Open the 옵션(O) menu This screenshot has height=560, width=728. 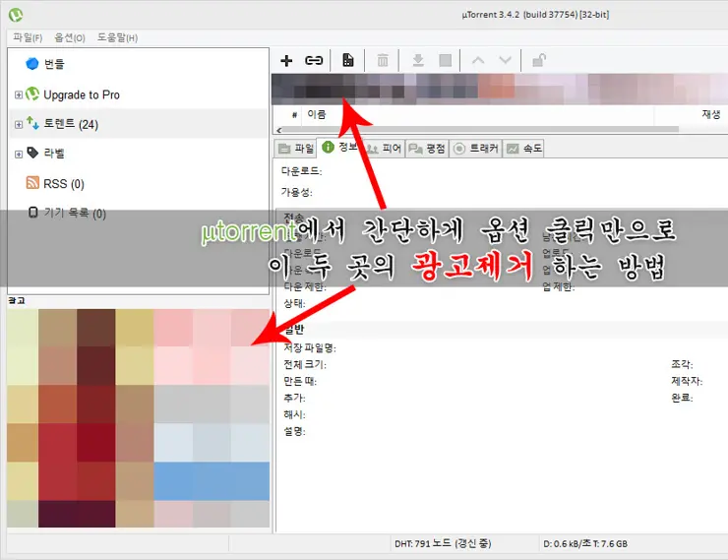coord(69,37)
